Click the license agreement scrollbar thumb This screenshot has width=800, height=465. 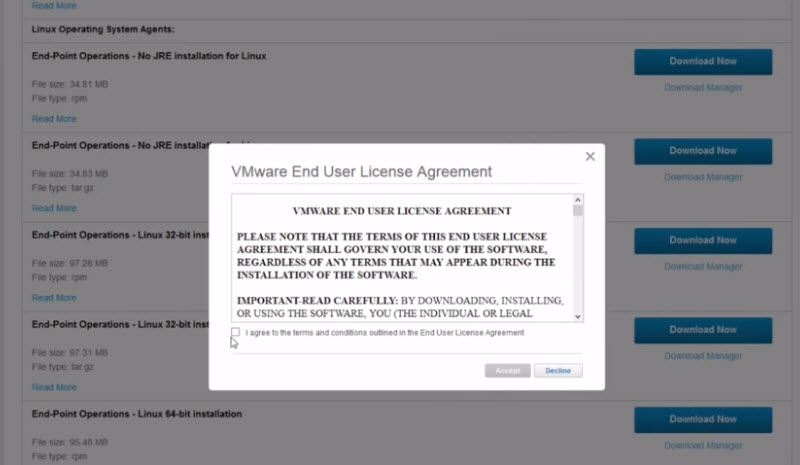click(x=578, y=211)
